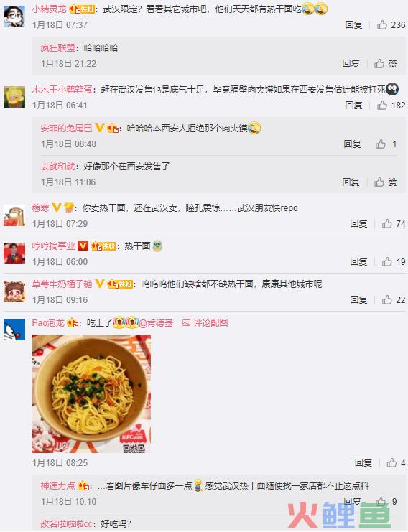Like the comment with 182 likes
Image resolution: width=408 pixels, height=532 pixels.
point(391,105)
